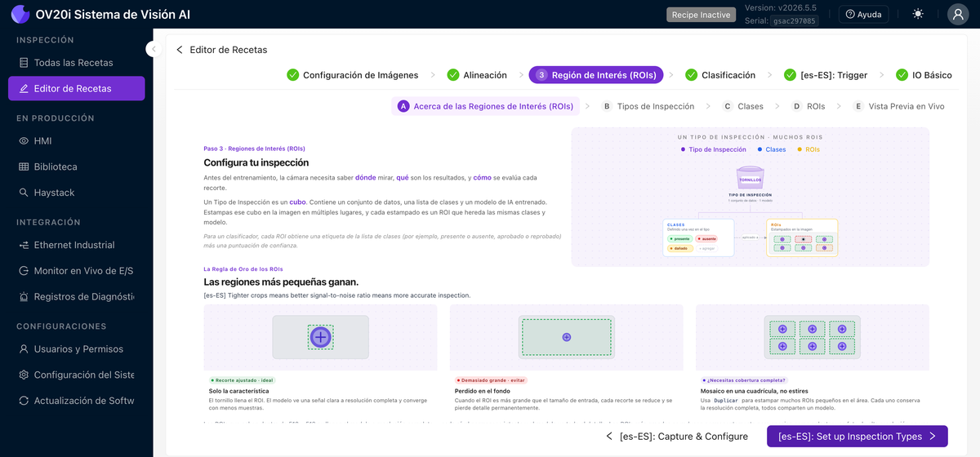Open the HMI page
Viewport: 980px width, 457px height.
77,141
